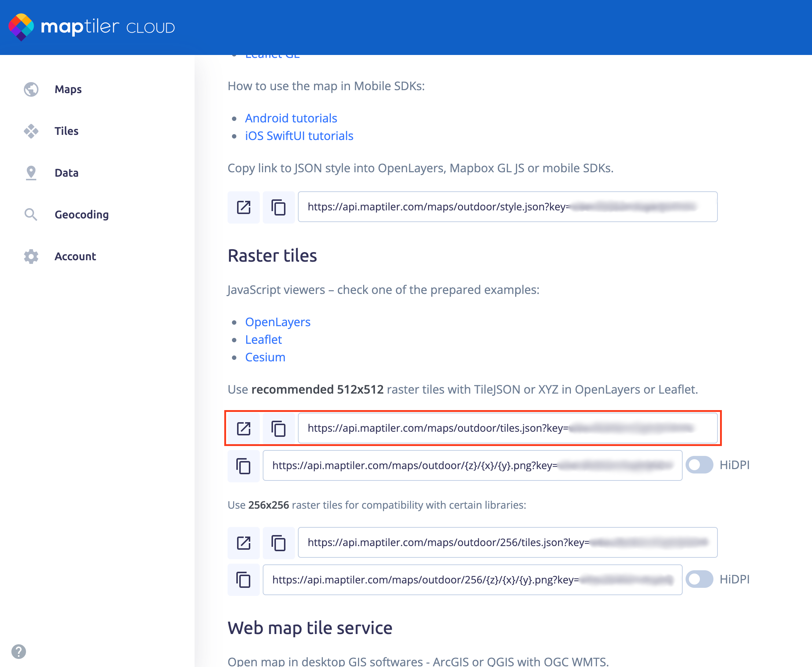Copy the outdoor {z}/{x}/{y}.png URL

244,466
